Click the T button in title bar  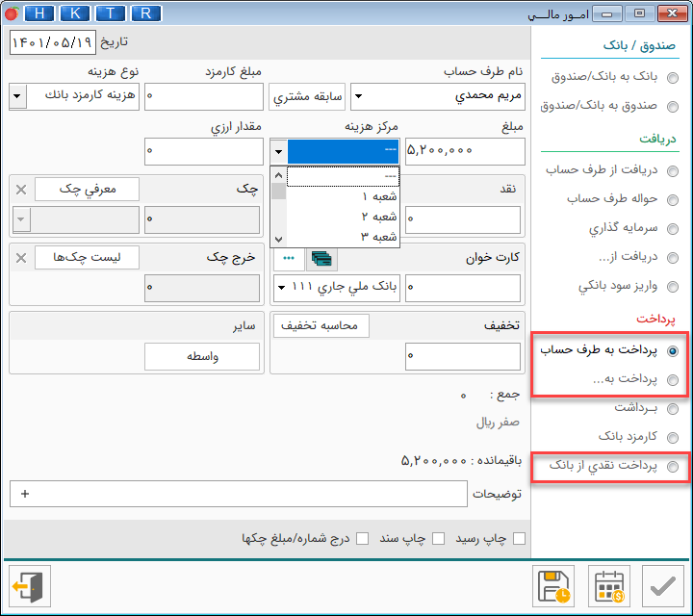tap(110, 13)
